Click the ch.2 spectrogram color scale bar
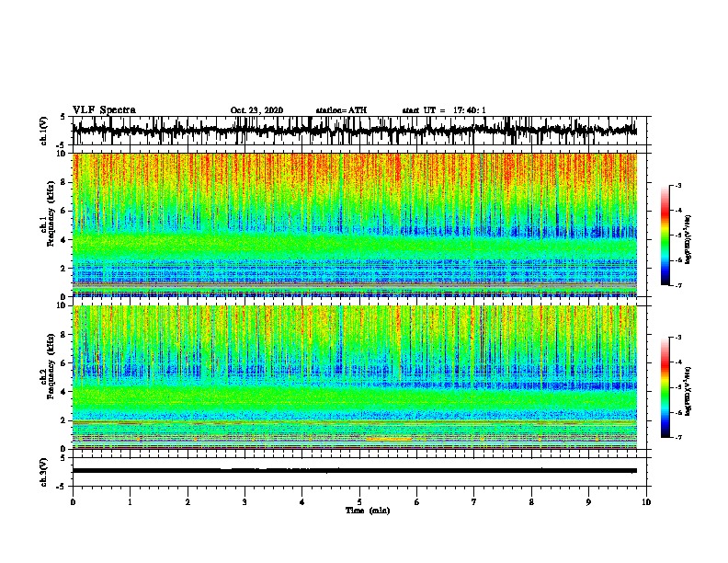 click(x=665, y=387)
